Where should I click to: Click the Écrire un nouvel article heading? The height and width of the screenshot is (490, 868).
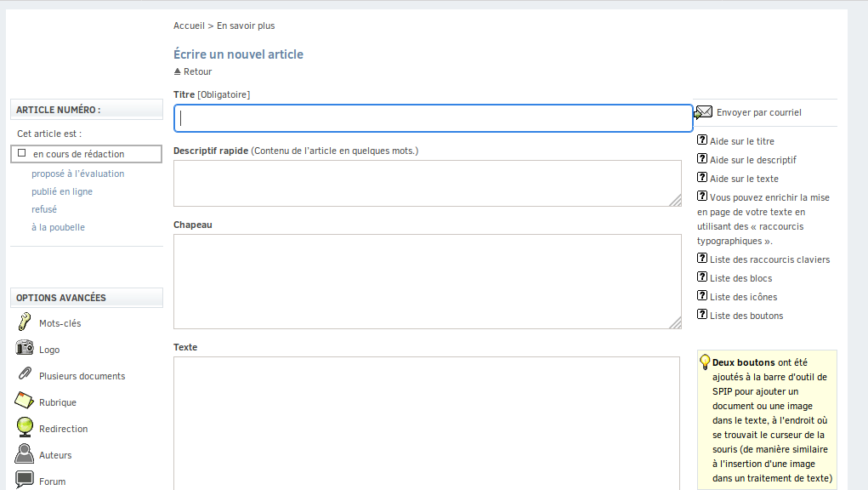click(239, 54)
